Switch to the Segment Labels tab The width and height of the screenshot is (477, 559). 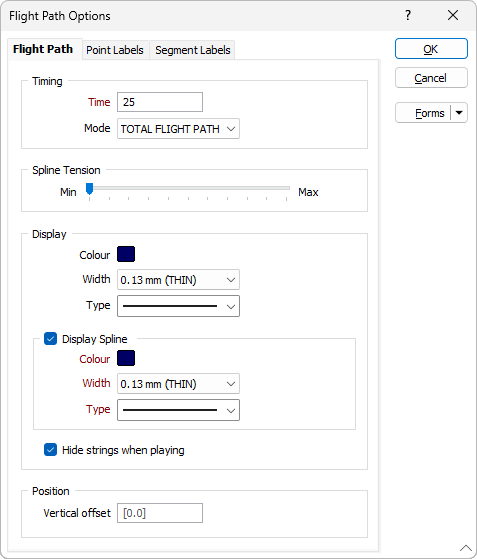click(x=193, y=50)
